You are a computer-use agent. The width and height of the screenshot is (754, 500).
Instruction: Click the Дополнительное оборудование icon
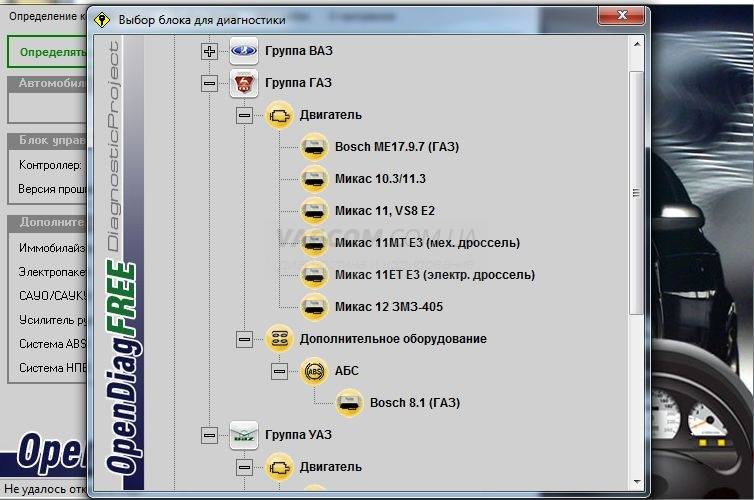tap(279, 339)
